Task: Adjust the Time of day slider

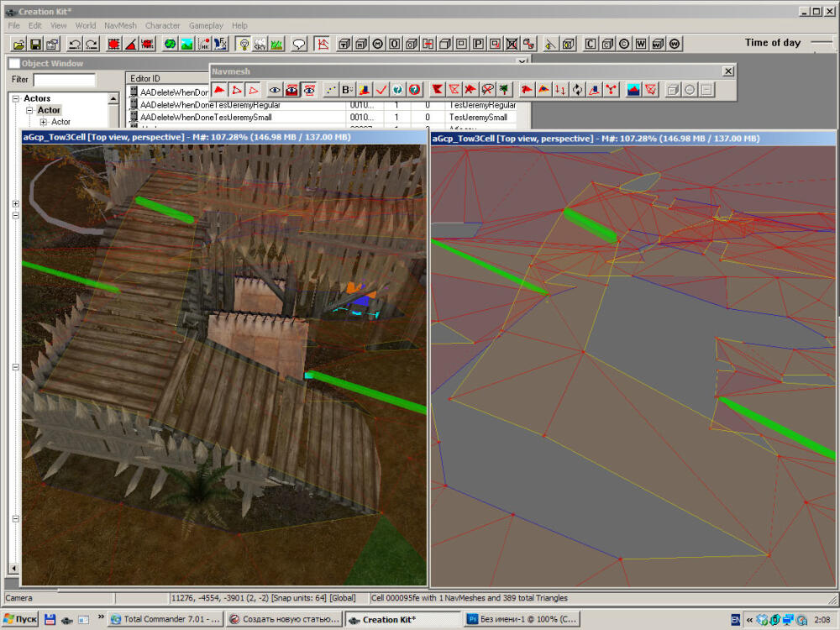Action: point(822,42)
